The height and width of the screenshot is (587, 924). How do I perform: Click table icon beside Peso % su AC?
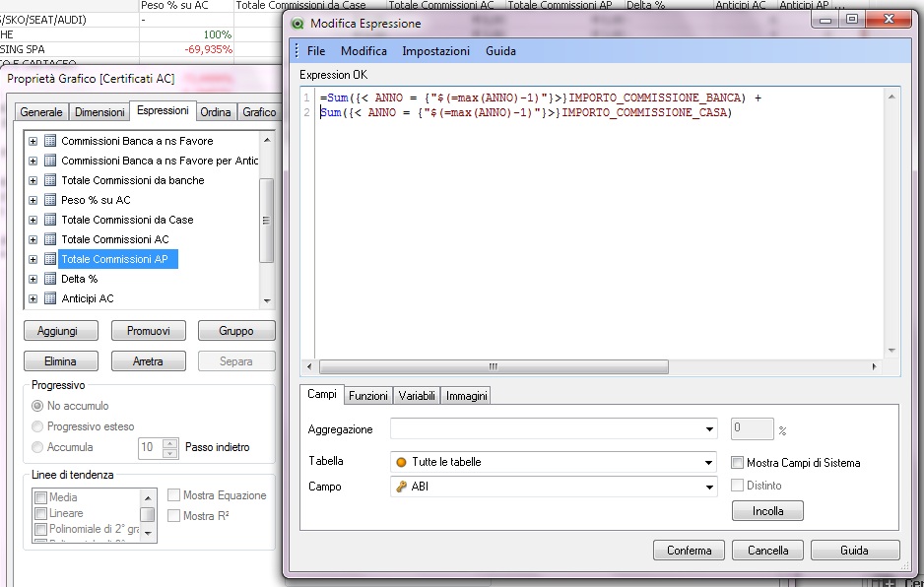(x=50, y=200)
